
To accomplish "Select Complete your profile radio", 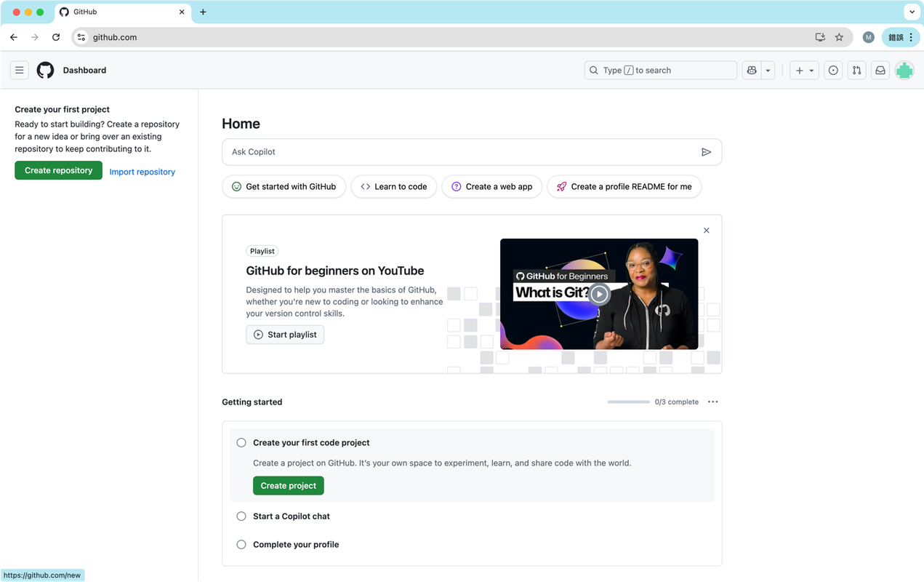I will pyautogui.click(x=241, y=544).
